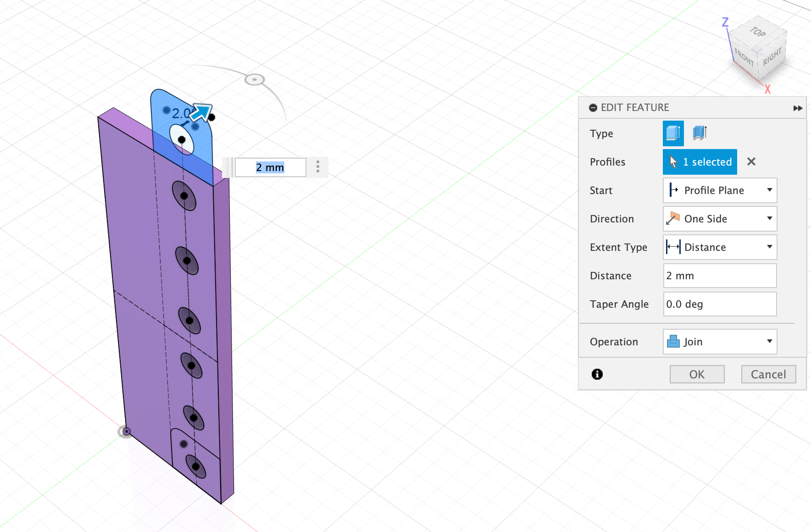This screenshot has width=811, height=532.
Task: Click the in-canvas 2 mm value box
Action: click(x=270, y=167)
